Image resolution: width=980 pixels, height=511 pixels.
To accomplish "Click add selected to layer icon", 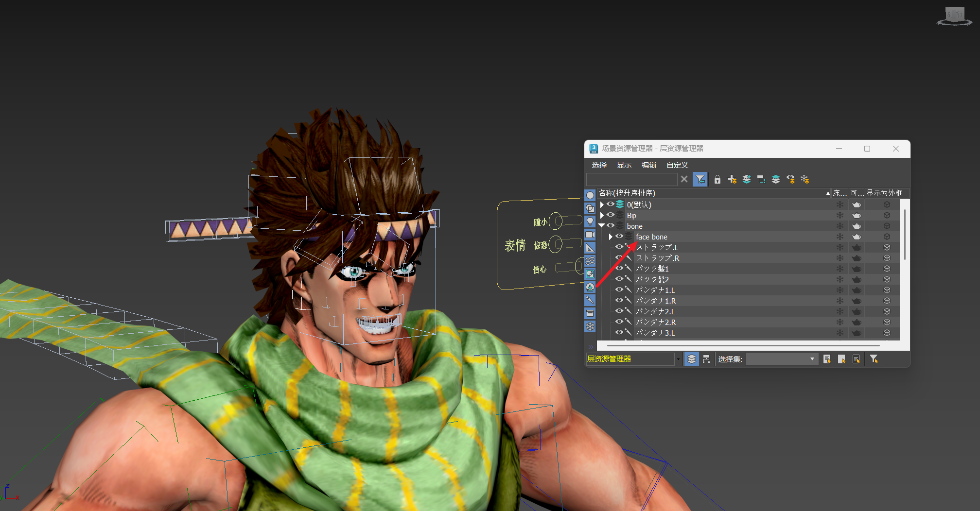I will 747,179.
